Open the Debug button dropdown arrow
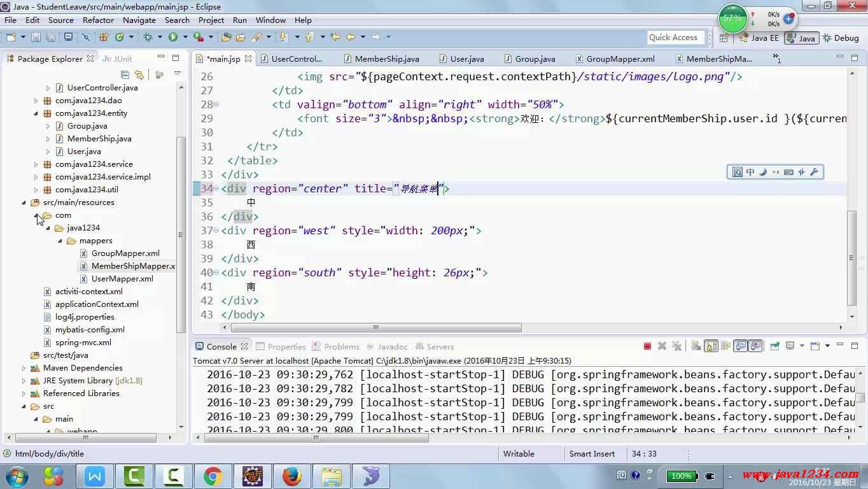The image size is (868, 489). 160,38
